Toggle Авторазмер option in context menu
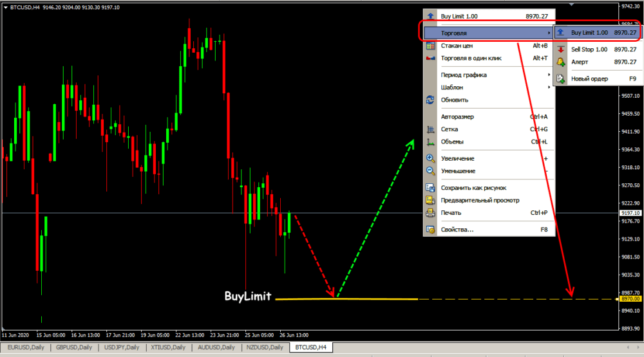The width and height of the screenshot is (644, 357). click(x=457, y=117)
